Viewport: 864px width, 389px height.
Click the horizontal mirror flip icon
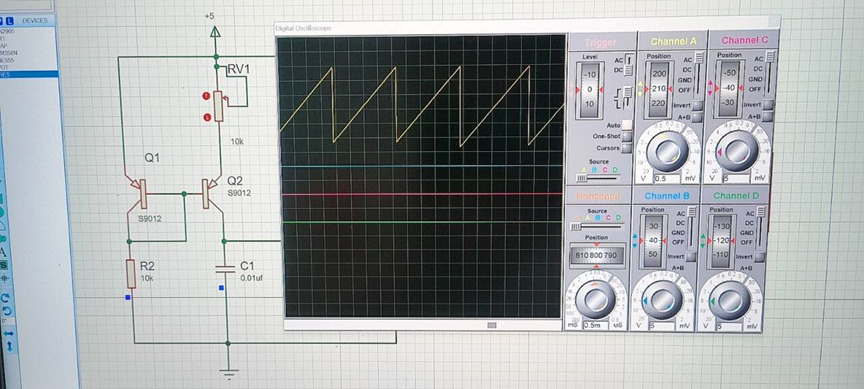pos(8,333)
